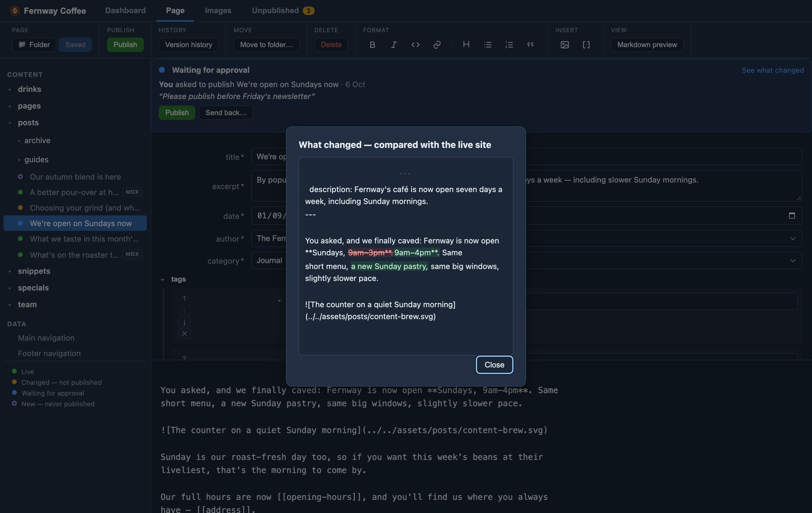The height and width of the screenshot is (513, 812).
Task: Switch to the Images tab
Action: 218,10
